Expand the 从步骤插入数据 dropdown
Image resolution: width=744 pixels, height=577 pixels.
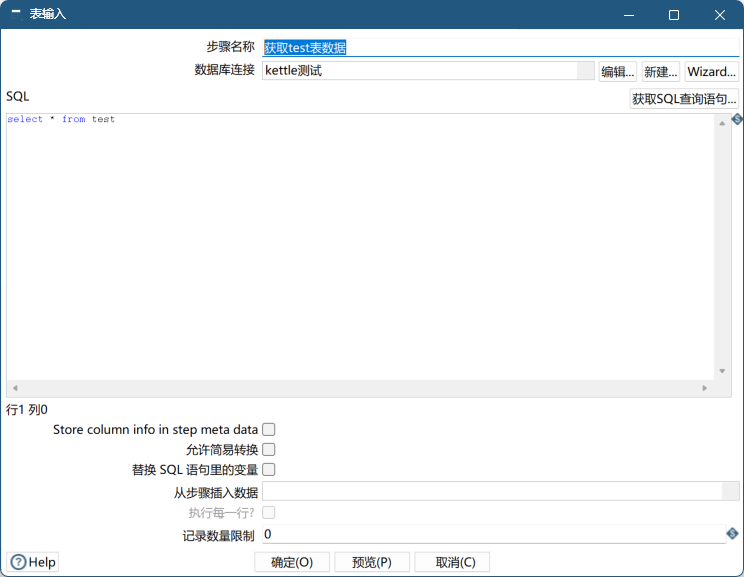731,491
